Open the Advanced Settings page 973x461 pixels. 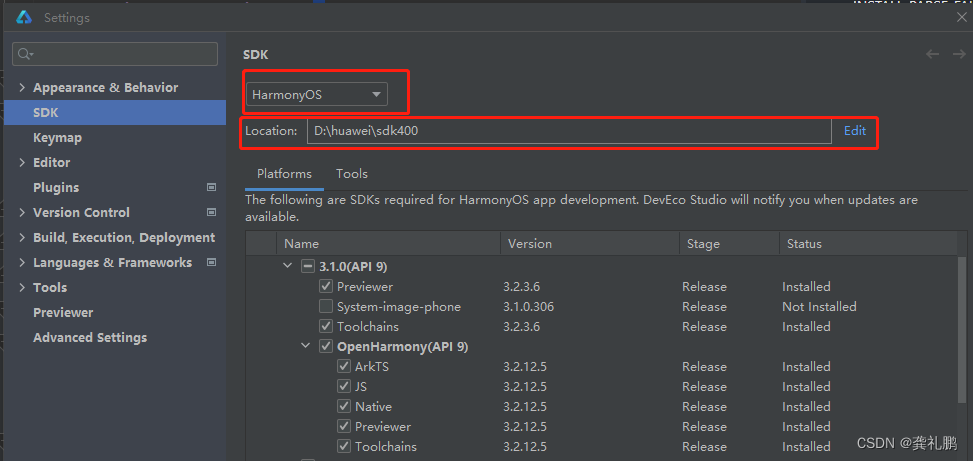90,338
